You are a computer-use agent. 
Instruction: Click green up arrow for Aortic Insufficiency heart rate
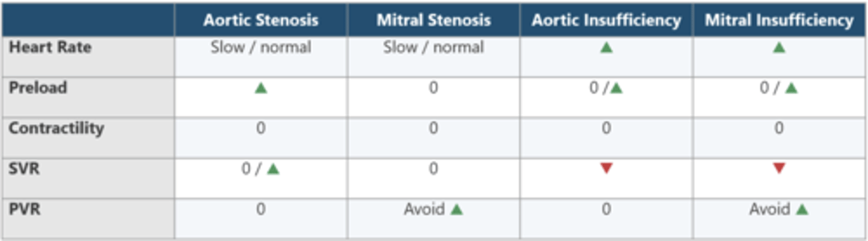click(606, 48)
